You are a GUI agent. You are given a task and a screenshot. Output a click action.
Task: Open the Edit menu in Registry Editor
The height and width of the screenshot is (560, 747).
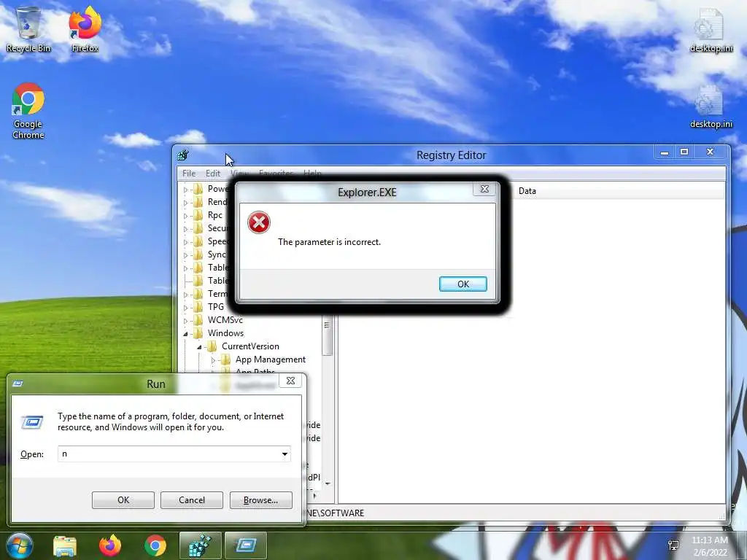click(x=213, y=174)
